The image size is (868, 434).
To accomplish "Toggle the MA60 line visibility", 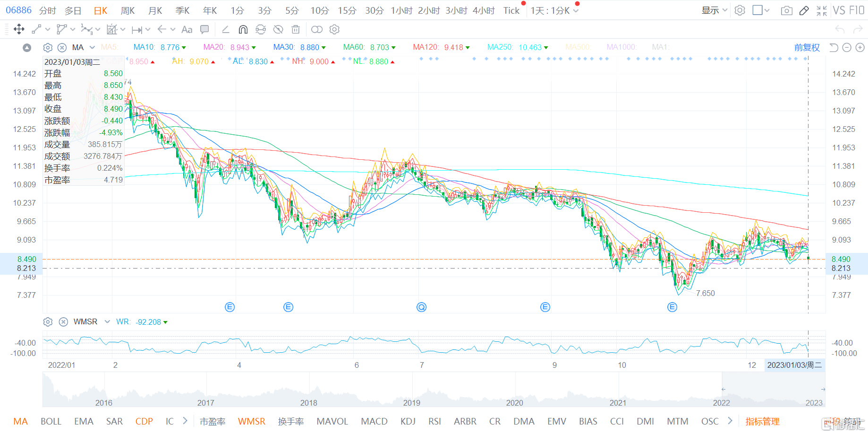I will 369,47.
